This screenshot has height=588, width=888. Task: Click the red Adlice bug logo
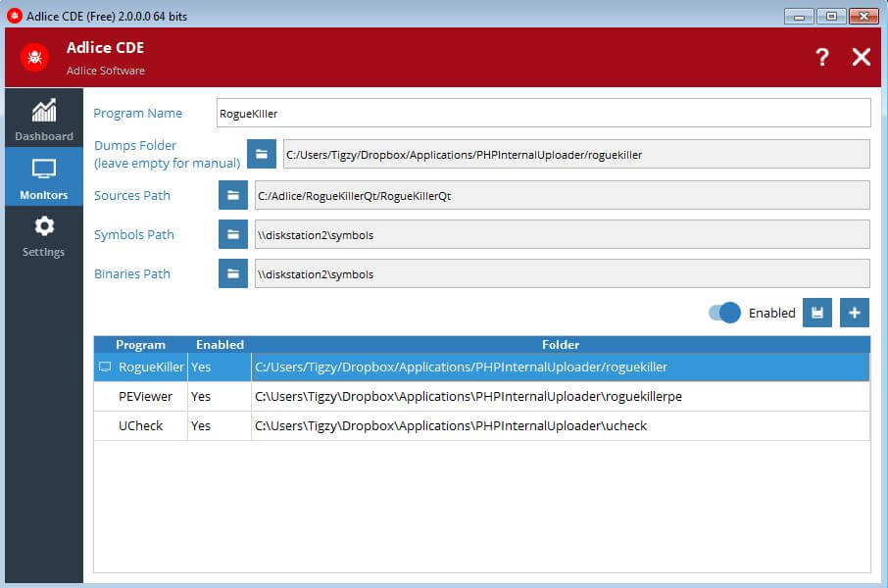pyautogui.click(x=35, y=57)
